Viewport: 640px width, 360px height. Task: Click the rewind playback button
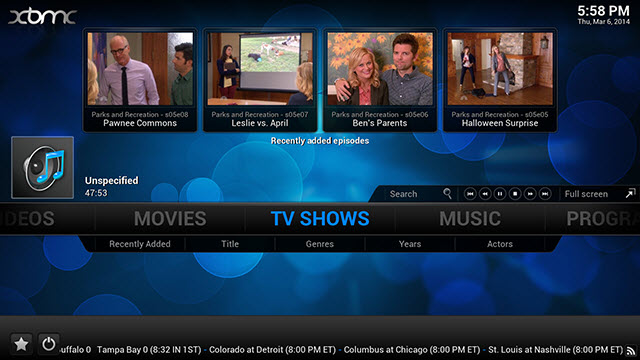pos(485,194)
